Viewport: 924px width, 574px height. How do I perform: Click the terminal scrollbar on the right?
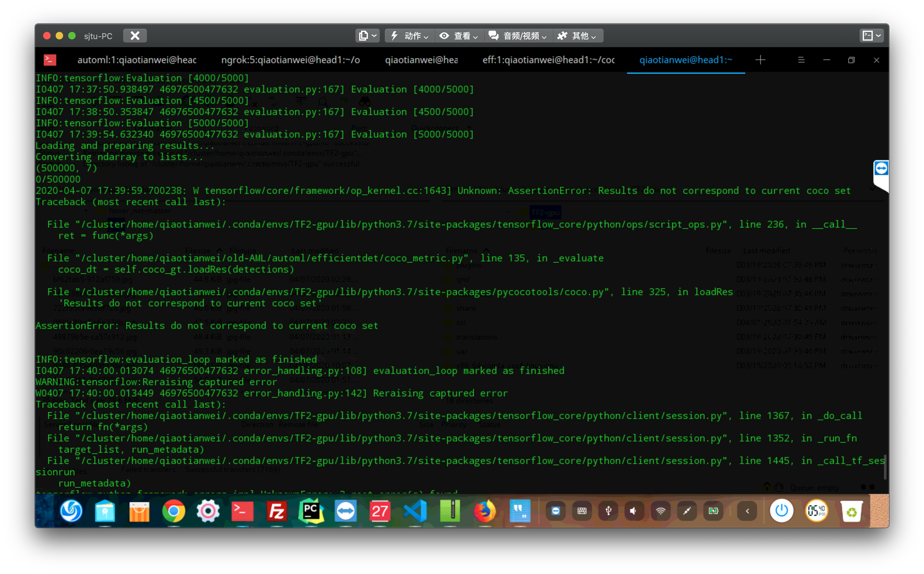click(885, 467)
